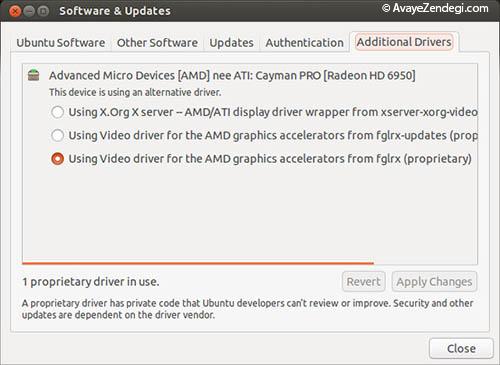
Task: Go to the Updates tab
Action: click(x=231, y=43)
